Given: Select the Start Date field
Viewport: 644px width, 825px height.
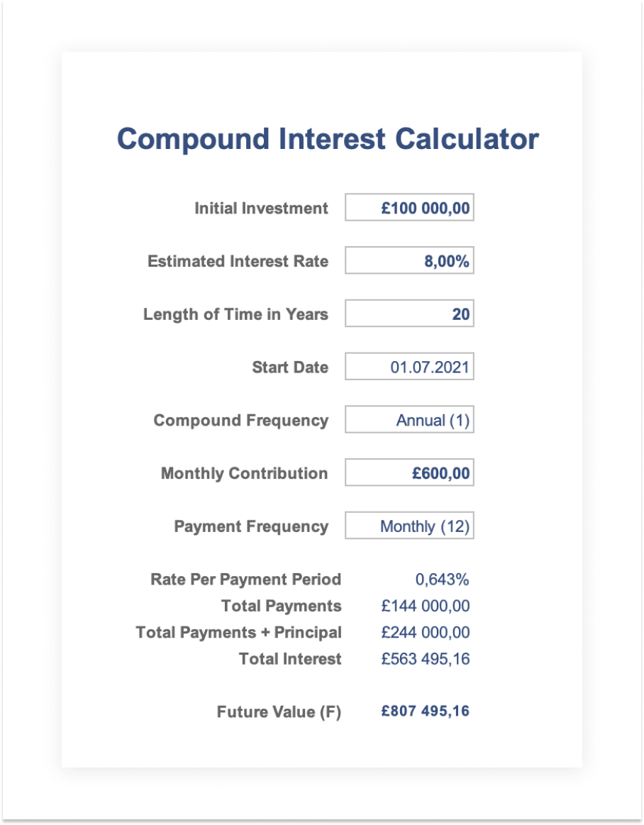Looking at the screenshot, I should 409,367.
